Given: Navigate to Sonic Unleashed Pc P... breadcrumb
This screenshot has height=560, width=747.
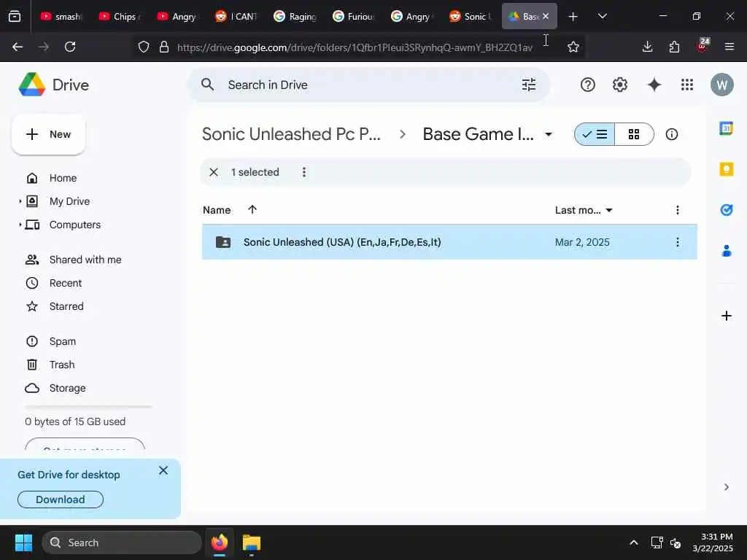Looking at the screenshot, I should point(291,134).
